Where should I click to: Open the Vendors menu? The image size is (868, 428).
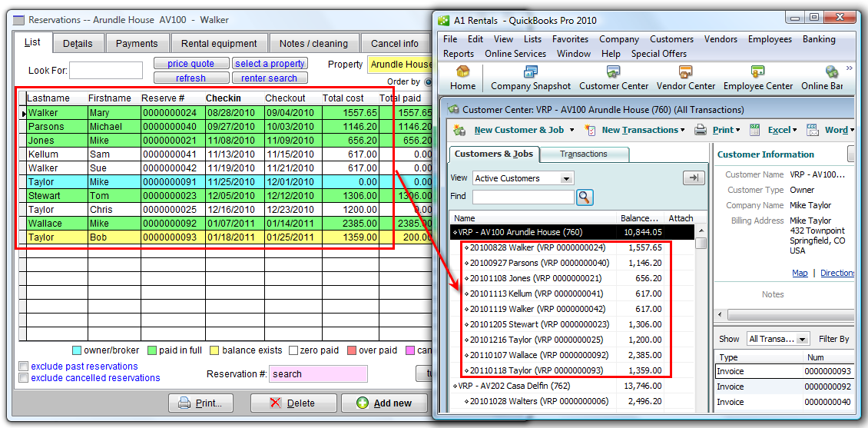coord(721,39)
